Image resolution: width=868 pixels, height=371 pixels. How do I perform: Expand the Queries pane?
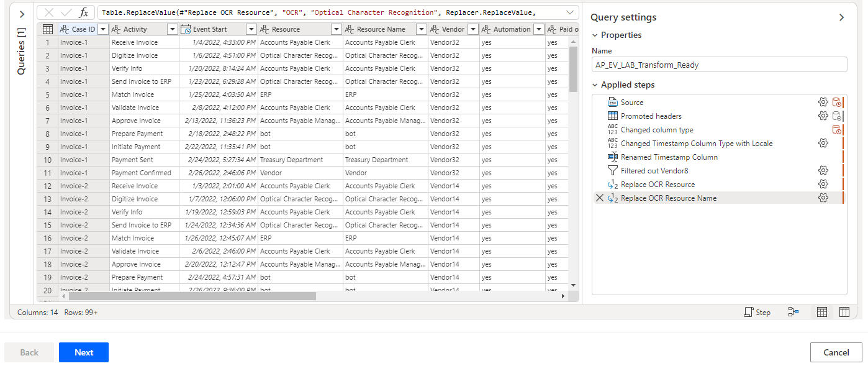coord(22,14)
